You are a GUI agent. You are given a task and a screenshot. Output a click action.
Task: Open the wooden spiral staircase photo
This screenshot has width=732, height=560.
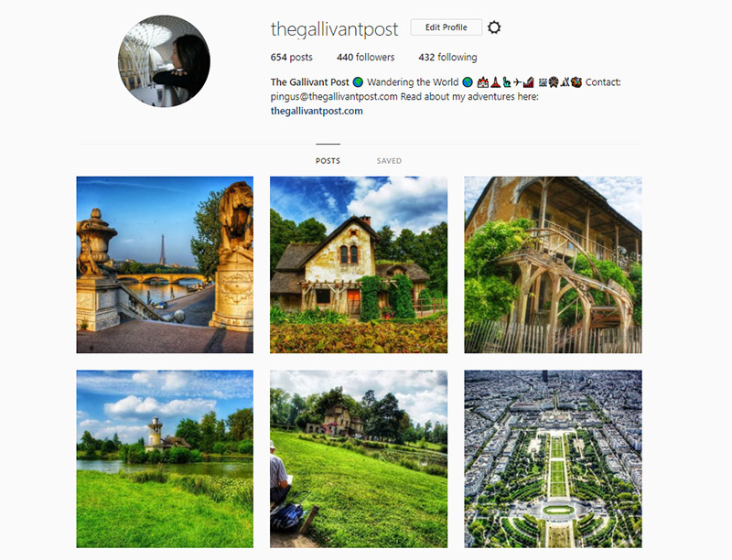pyautogui.click(x=553, y=264)
